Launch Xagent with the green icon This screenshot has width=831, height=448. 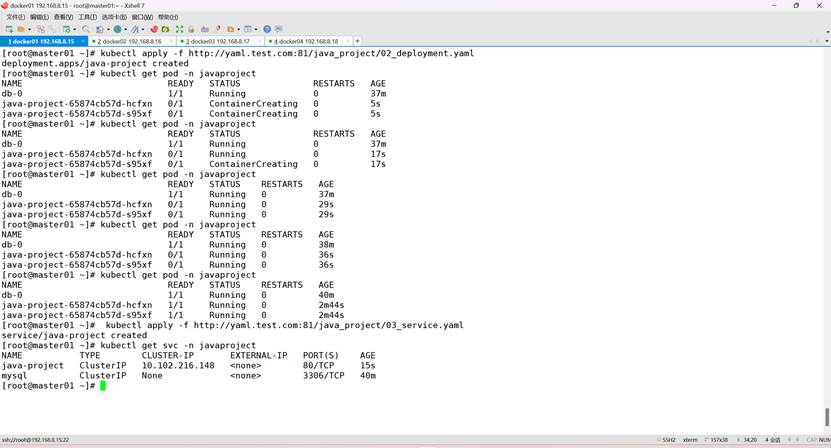tap(165, 29)
